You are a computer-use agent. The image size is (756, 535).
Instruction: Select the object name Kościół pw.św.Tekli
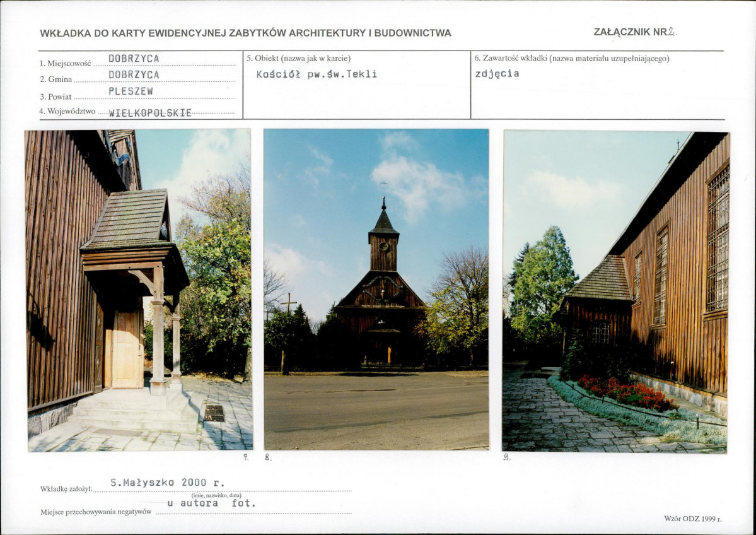pos(317,74)
